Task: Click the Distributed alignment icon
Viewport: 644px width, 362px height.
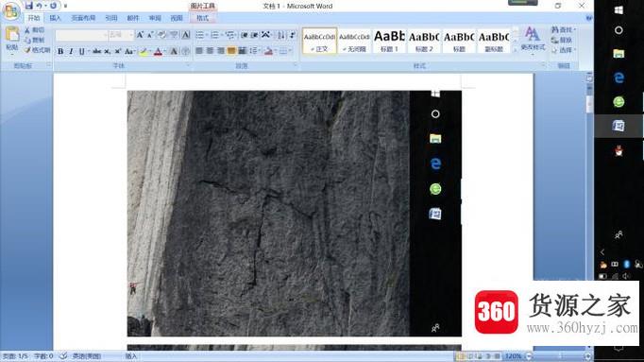Action: pos(243,51)
